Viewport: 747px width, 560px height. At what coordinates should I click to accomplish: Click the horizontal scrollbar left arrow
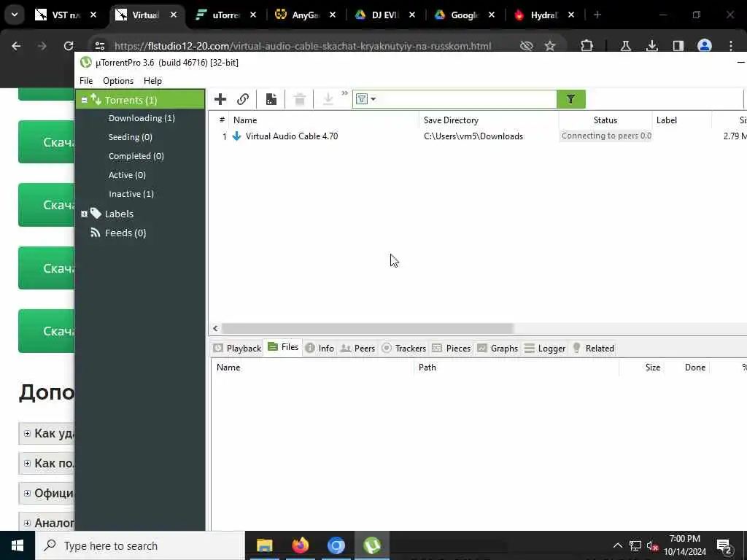pos(215,328)
